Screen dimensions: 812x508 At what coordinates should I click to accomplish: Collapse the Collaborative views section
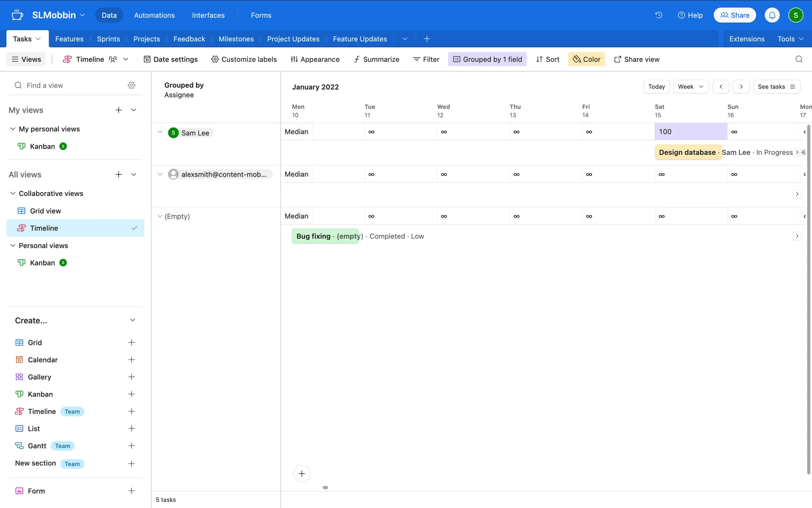(13, 193)
